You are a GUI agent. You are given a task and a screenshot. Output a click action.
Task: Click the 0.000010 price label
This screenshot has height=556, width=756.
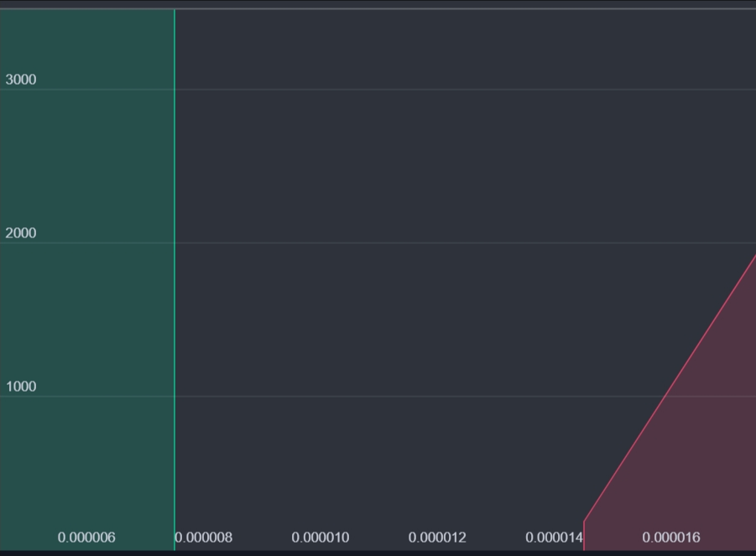click(321, 538)
